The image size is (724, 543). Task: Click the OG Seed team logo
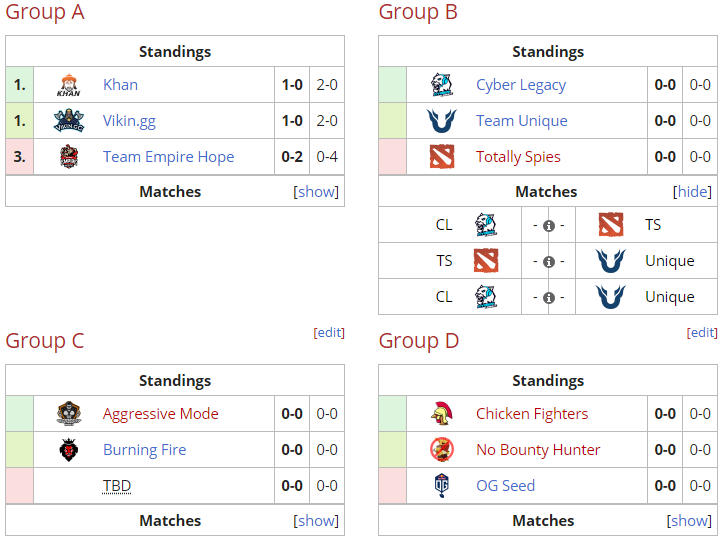[442, 486]
